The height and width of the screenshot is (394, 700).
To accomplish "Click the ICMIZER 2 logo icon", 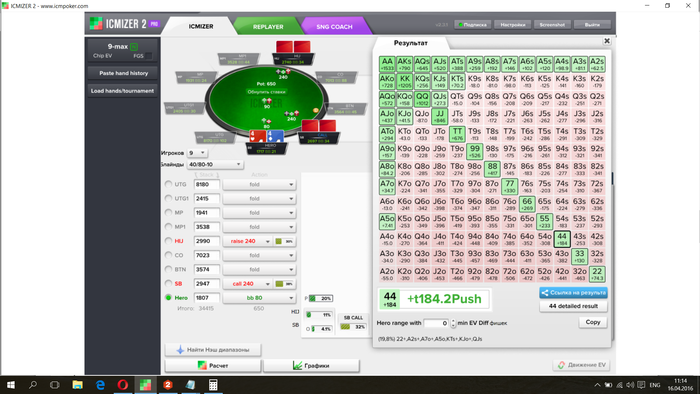I will 96,24.
